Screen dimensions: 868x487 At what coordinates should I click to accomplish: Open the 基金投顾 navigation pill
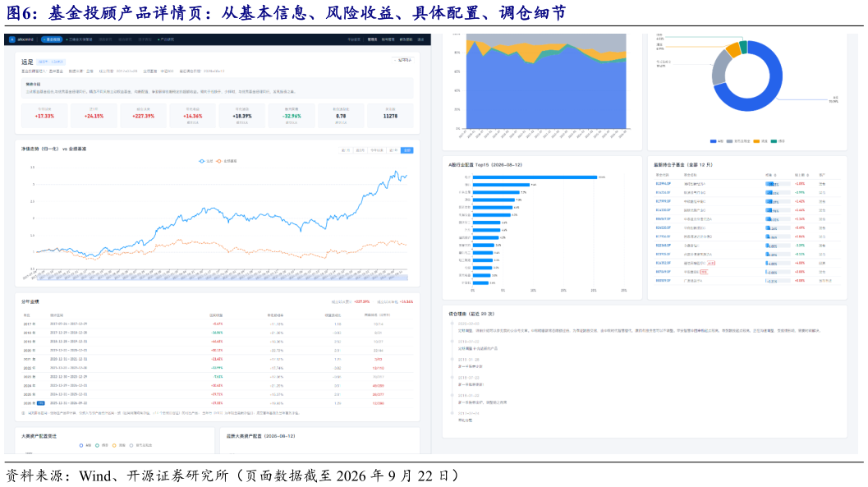click(x=52, y=39)
